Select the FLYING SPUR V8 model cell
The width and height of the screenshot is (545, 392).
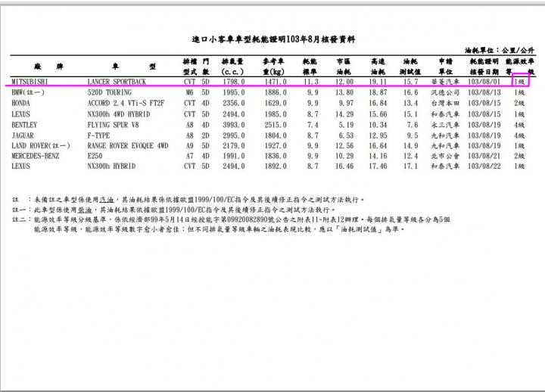(113, 125)
